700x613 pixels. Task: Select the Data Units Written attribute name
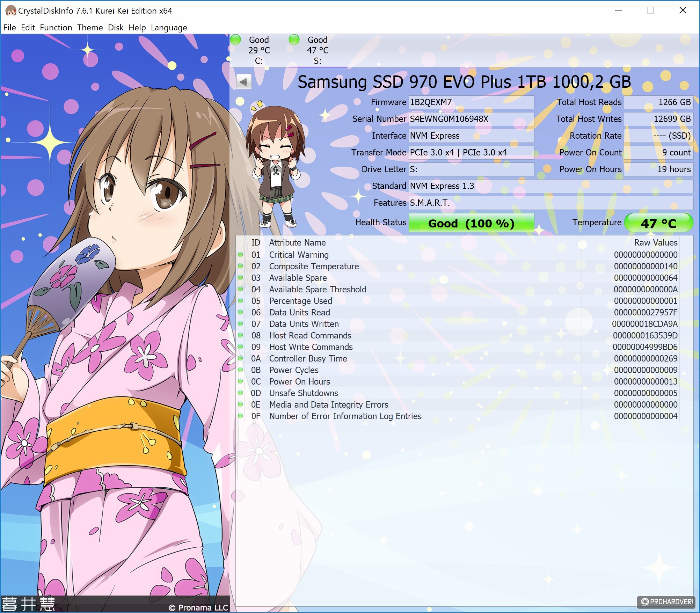pyautogui.click(x=304, y=324)
